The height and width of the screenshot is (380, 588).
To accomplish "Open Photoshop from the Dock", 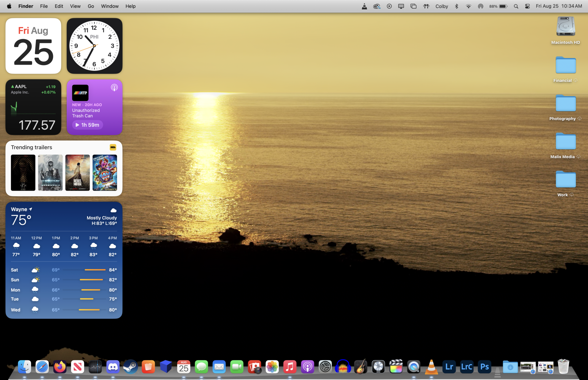I will (485, 367).
